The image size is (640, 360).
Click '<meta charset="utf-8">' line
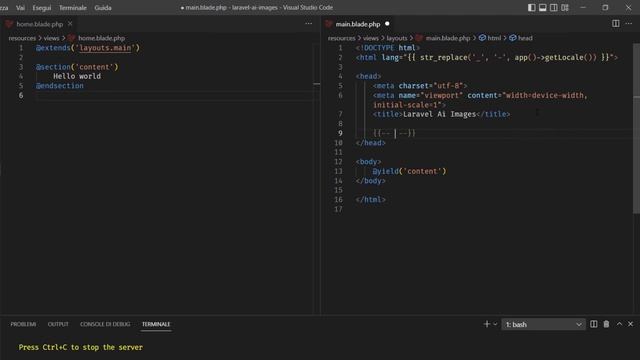tap(420, 86)
